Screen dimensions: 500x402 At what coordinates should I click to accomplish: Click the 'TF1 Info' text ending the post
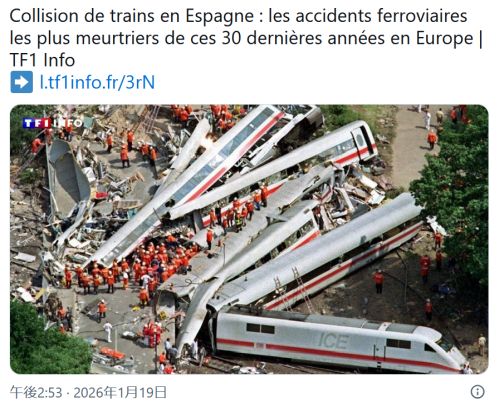click(x=42, y=60)
